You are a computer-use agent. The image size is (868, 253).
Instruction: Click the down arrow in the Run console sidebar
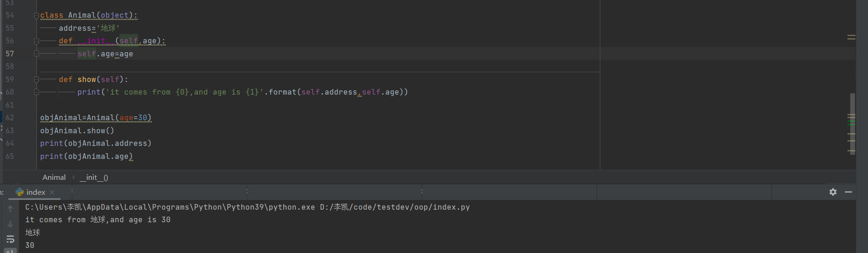[10, 224]
